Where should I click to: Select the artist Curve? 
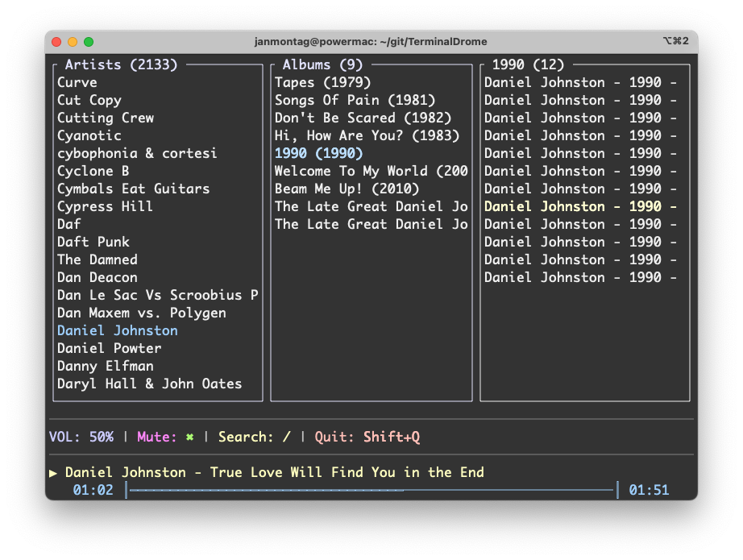point(77,82)
